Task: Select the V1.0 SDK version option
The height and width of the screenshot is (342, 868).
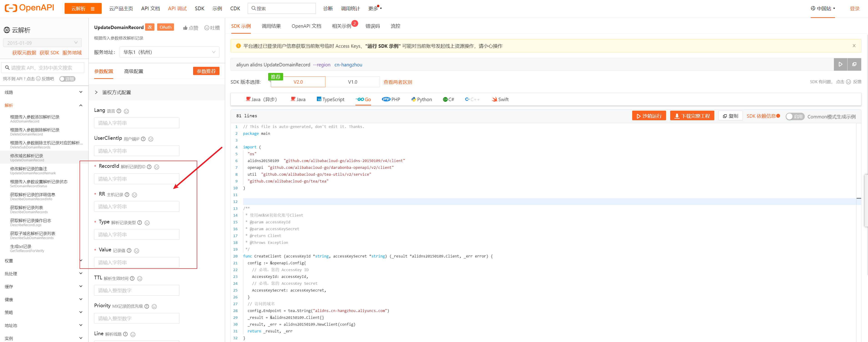Action: [352, 82]
